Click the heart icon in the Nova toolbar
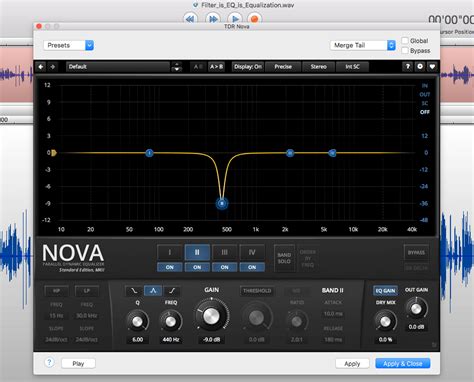474x382 pixels. [x=432, y=67]
